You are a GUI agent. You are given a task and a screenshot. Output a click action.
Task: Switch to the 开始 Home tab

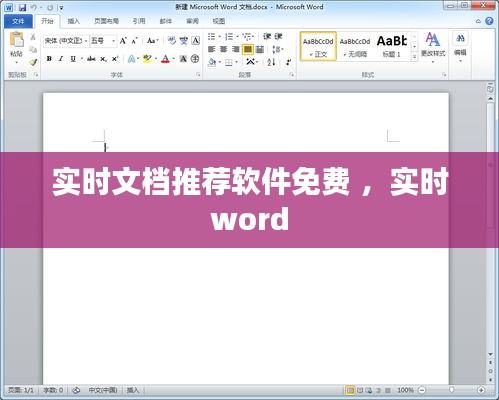coord(47,21)
